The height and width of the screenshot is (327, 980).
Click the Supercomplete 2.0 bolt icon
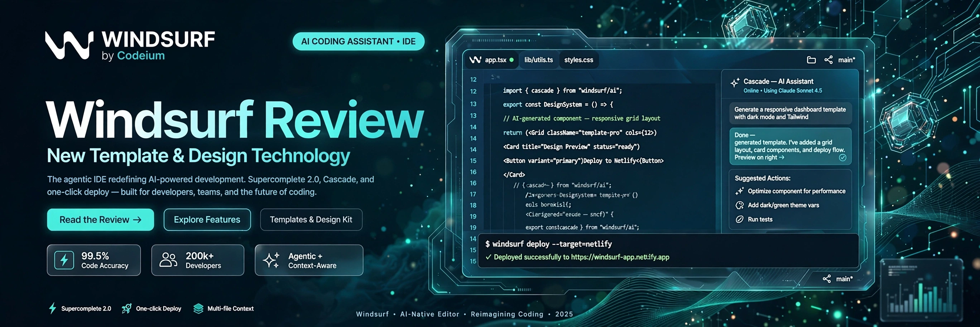(x=53, y=308)
